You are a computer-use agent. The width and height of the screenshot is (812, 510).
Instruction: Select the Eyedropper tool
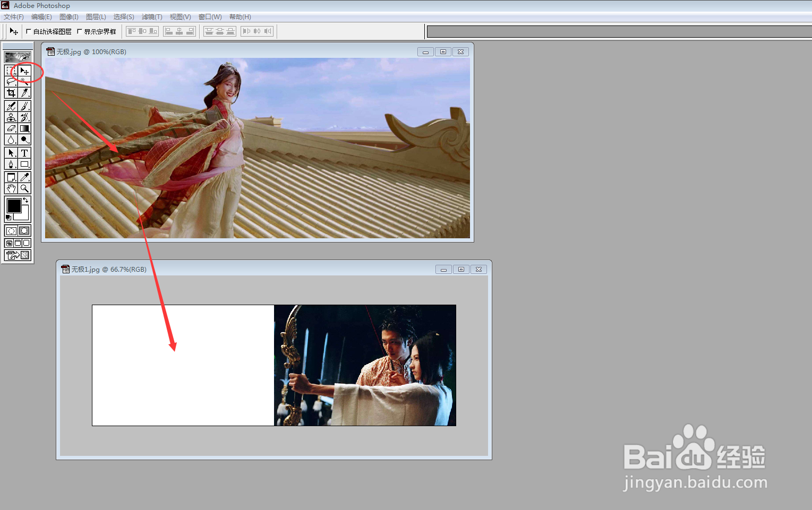pyautogui.click(x=24, y=177)
